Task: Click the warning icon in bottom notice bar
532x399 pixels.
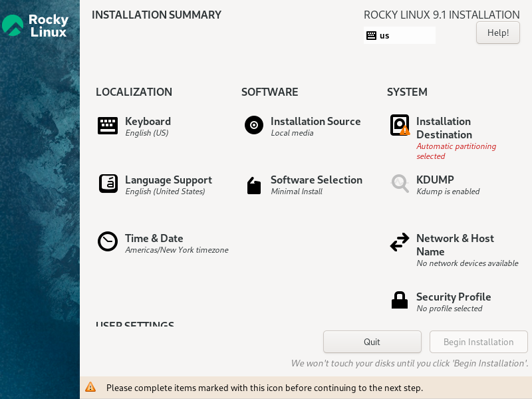Action: (90, 387)
